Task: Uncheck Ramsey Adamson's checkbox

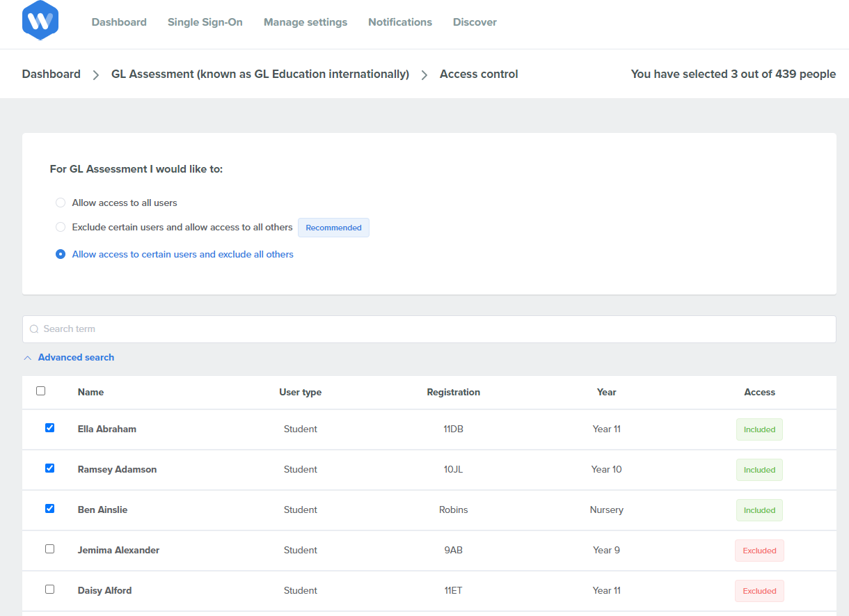Action: (49, 468)
